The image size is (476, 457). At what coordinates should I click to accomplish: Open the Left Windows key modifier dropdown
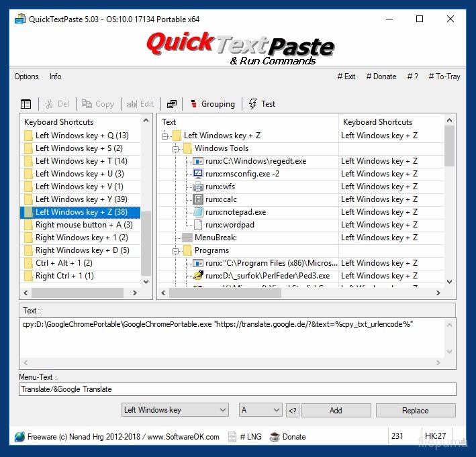175,410
